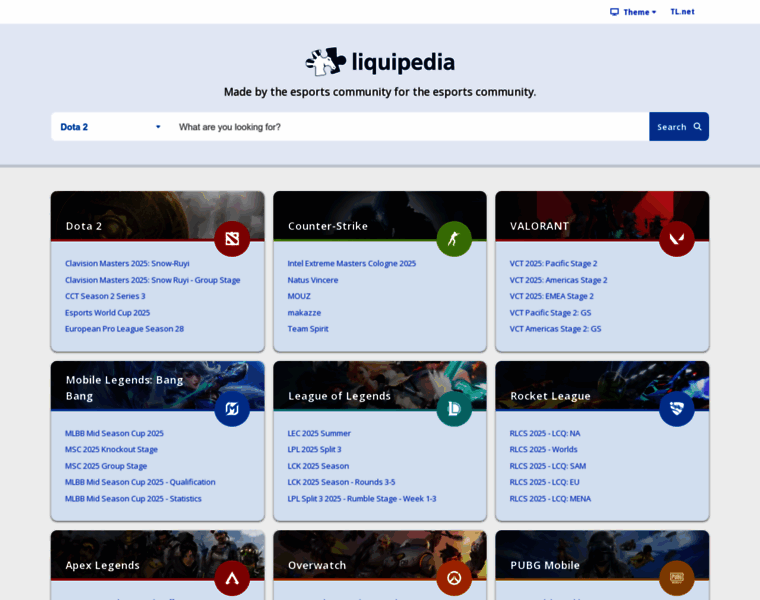Click the League of Legends round icon
760x600 pixels.
454,409
